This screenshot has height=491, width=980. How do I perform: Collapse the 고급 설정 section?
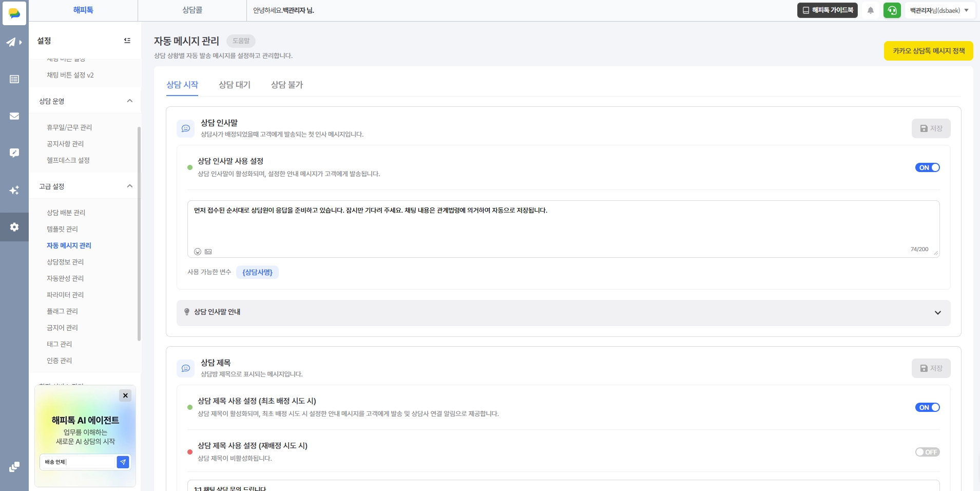[x=129, y=186]
